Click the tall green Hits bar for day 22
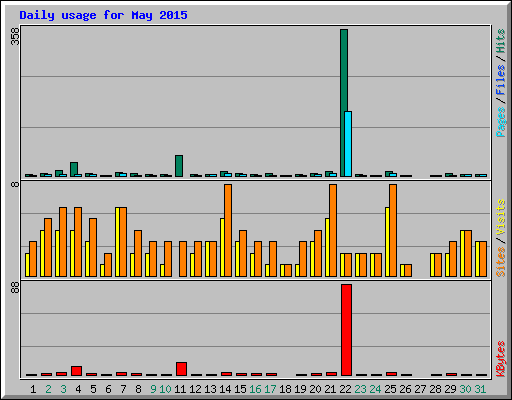 344,103
